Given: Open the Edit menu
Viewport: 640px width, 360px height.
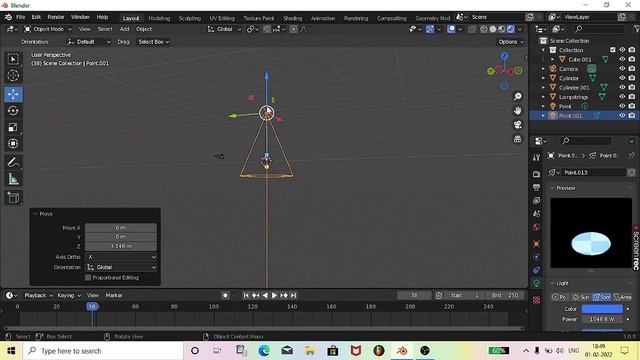Looking at the screenshot, I should tap(36, 17).
